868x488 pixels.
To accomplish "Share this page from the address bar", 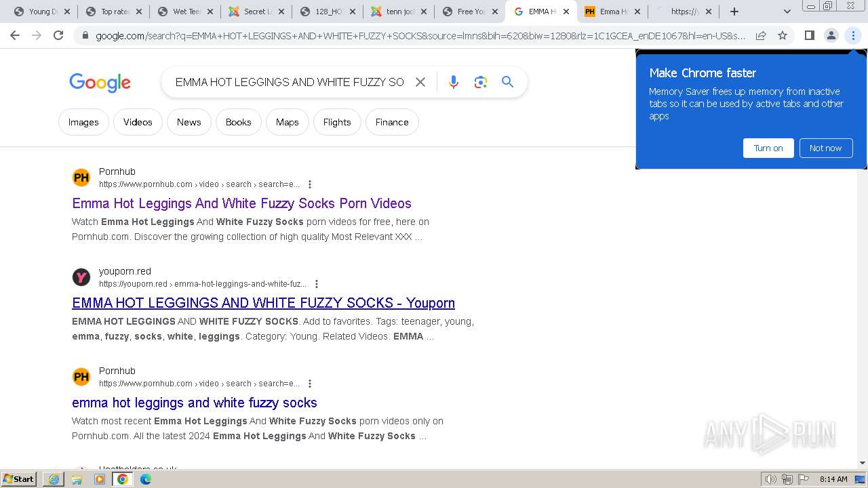I will (x=761, y=35).
